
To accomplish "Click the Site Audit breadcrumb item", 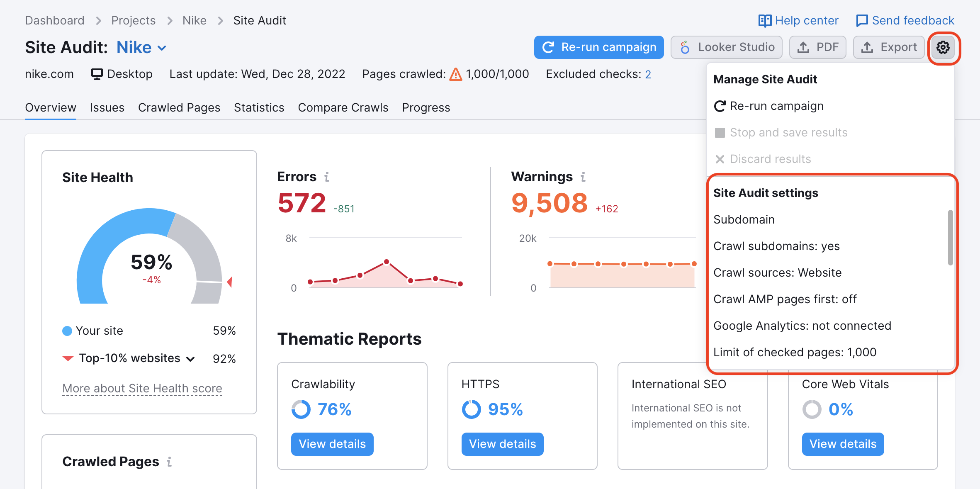I will point(260,21).
